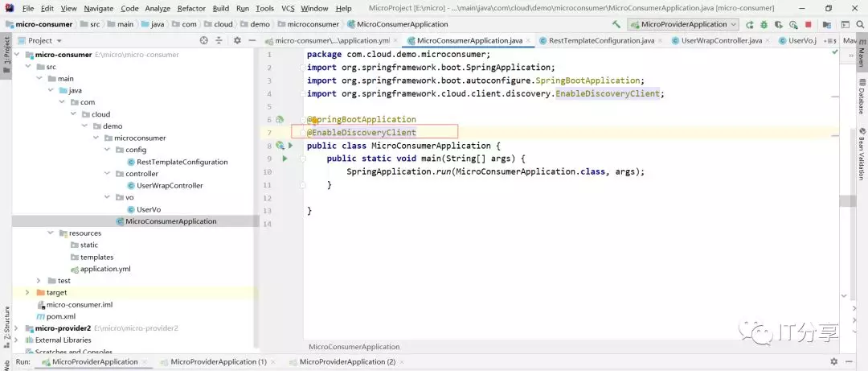Collapse the src folder in the tree
This screenshot has width=868, height=371.
tap(28, 67)
